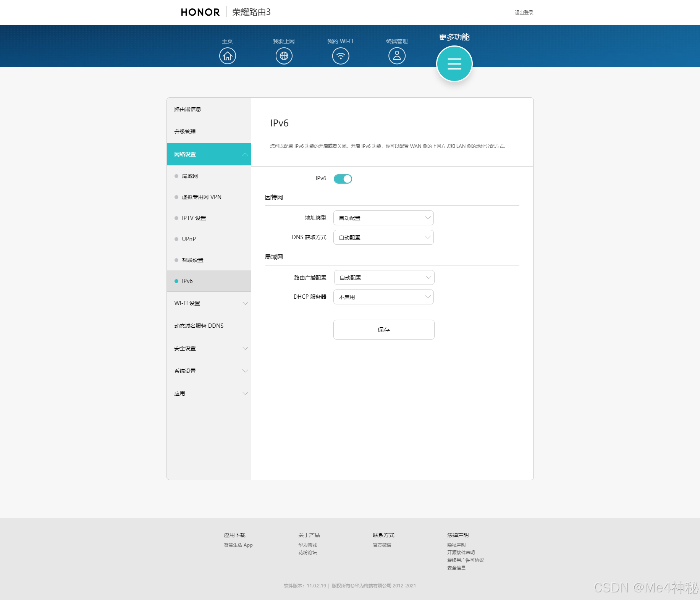Open the 最终用户许可协议 footer link
The image size is (700, 600).
pyautogui.click(x=466, y=560)
